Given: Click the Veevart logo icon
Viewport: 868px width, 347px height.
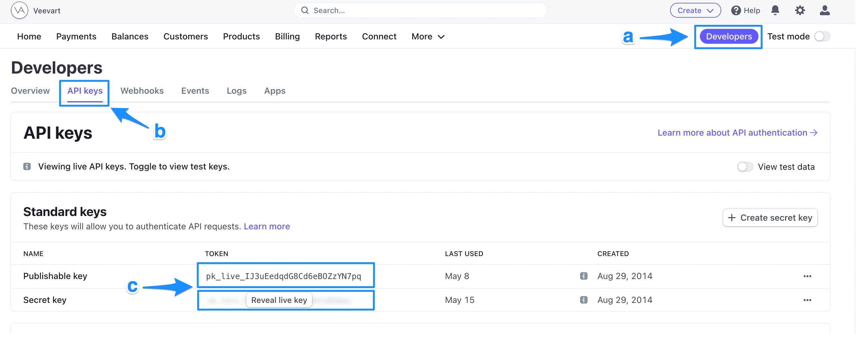Looking at the screenshot, I should 19,10.
